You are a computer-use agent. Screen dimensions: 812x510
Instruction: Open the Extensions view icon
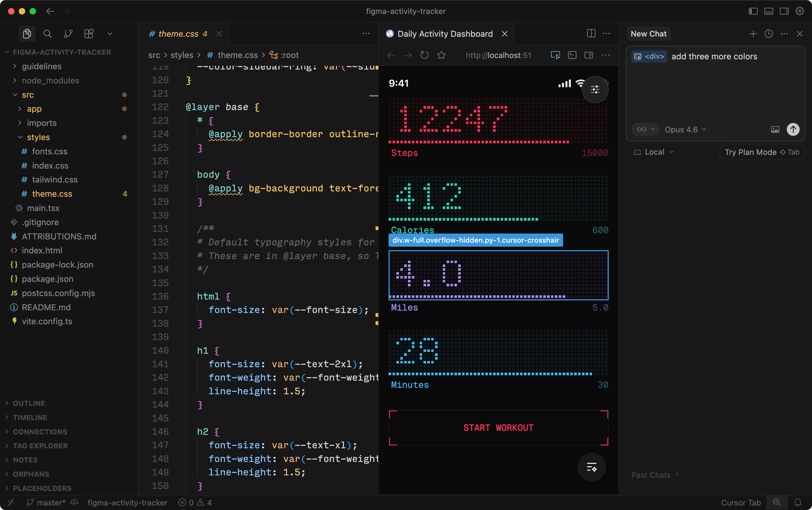(89, 34)
